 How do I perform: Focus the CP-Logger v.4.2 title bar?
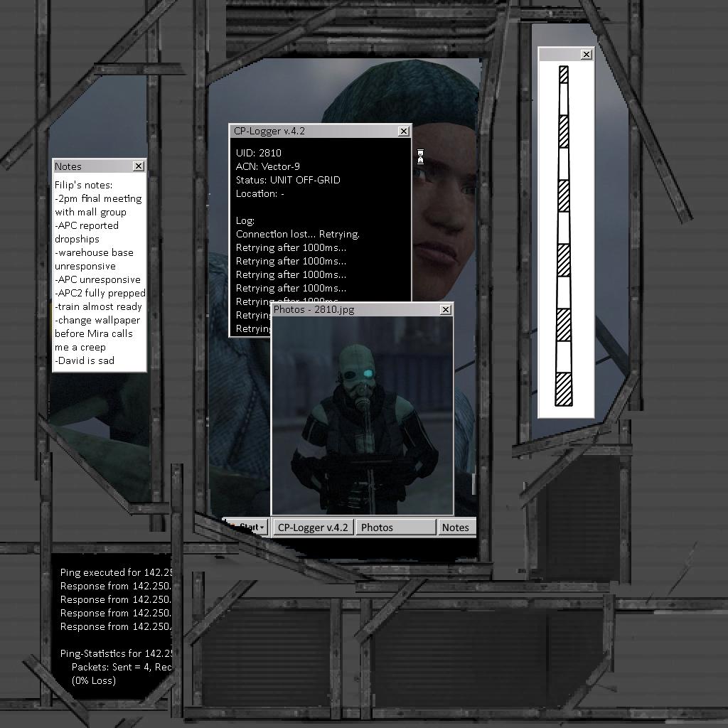tap(313, 131)
